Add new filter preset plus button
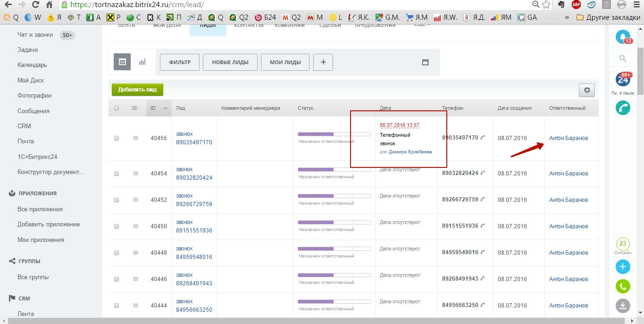644x324 pixels. pyautogui.click(x=323, y=62)
